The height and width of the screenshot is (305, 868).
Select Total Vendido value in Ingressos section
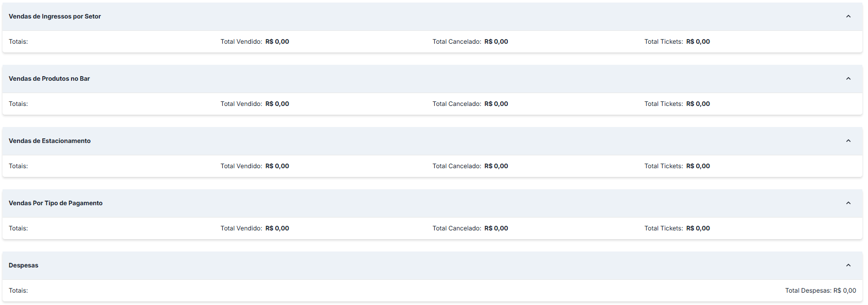(x=277, y=42)
